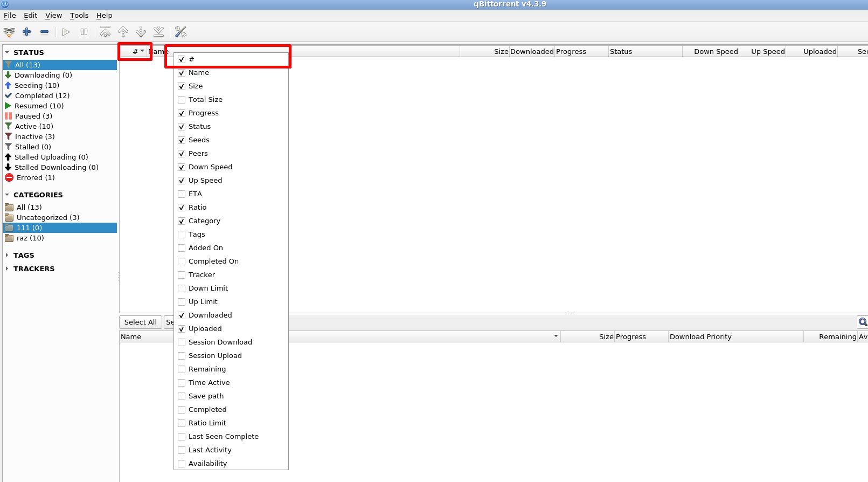Click the All (13) status filter
Screen dimensions: 868x482
pos(60,65)
